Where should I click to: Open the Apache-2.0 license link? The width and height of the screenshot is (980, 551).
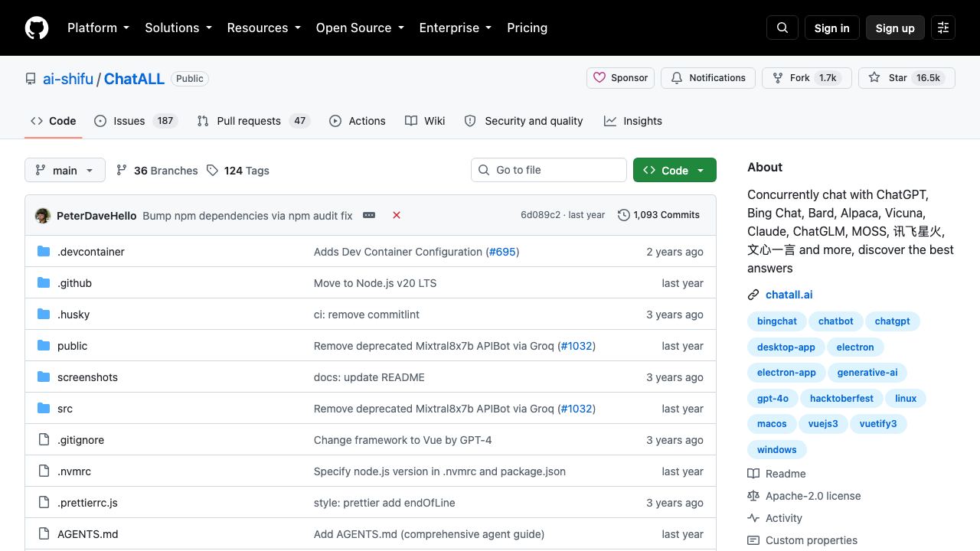pyautogui.click(x=813, y=496)
